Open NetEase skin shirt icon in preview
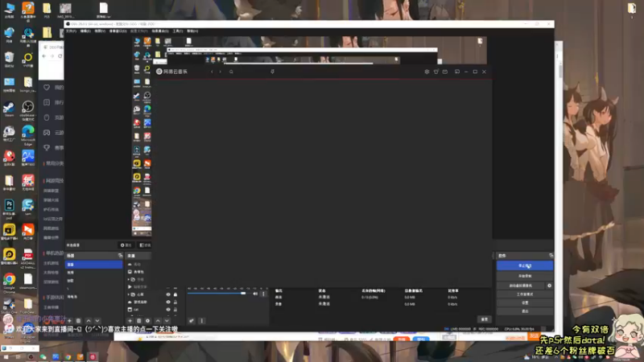The image size is (644, 362). pyautogui.click(x=436, y=72)
